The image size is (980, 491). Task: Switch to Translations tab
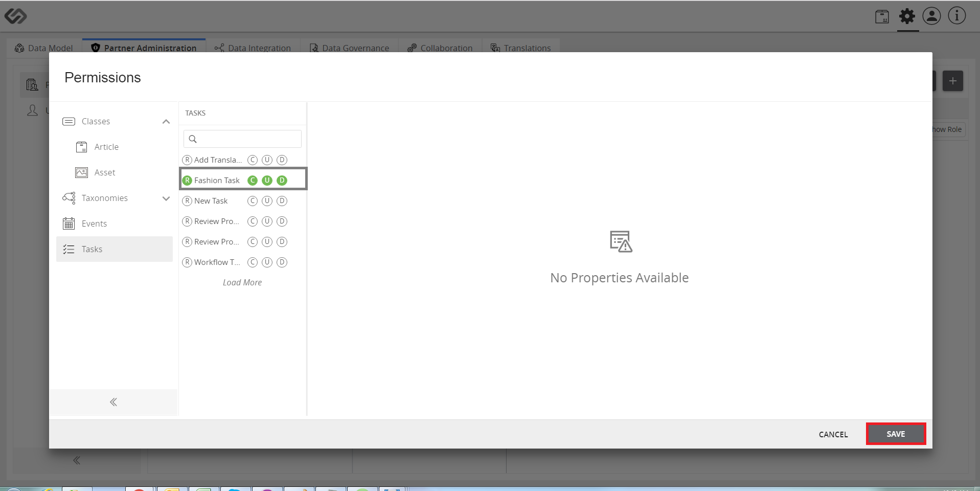point(520,48)
